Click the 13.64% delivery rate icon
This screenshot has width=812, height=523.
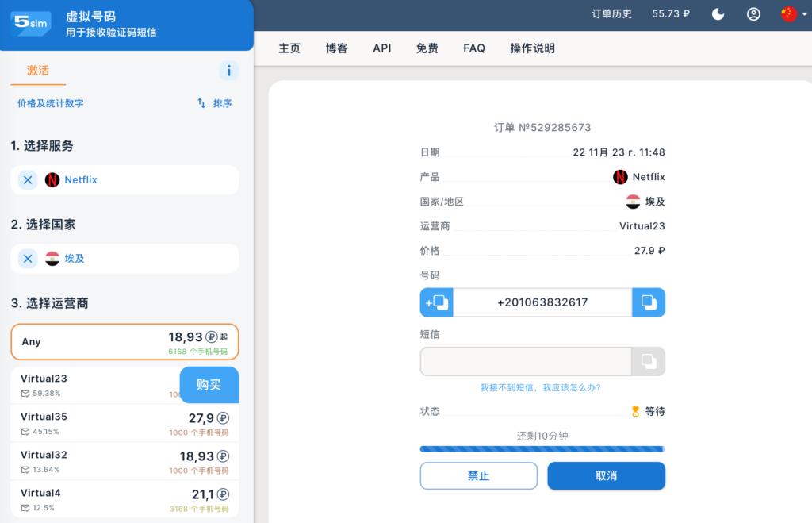pyautogui.click(x=25, y=470)
